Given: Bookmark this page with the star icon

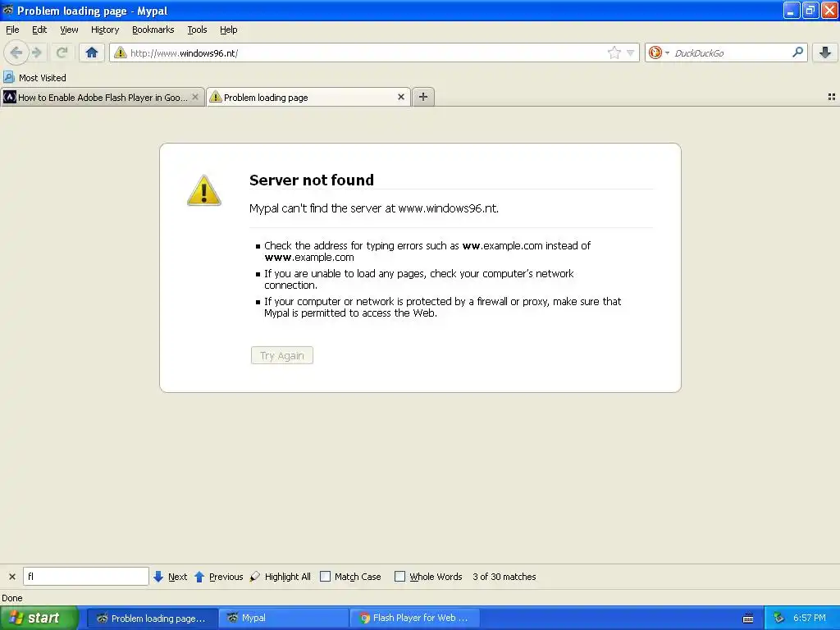Looking at the screenshot, I should [x=614, y=52].
